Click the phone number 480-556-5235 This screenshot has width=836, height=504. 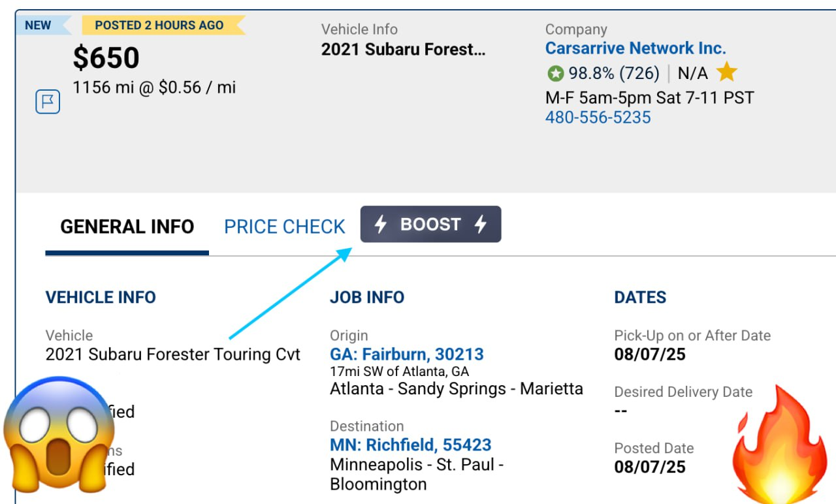pos(598,118)
